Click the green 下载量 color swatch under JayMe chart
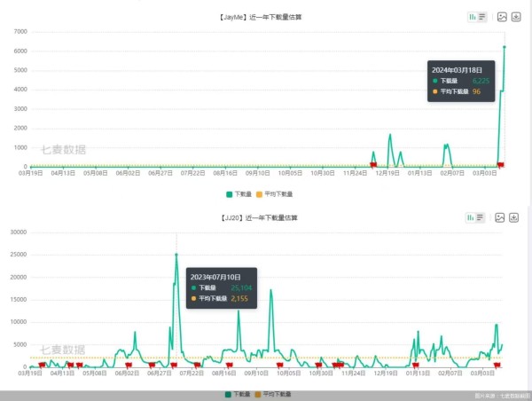532x401 pixels. (230, 194)
